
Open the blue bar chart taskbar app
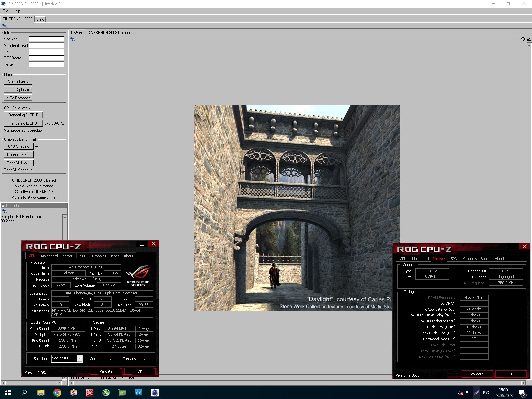pyautogui.click(x=139, y=393)
